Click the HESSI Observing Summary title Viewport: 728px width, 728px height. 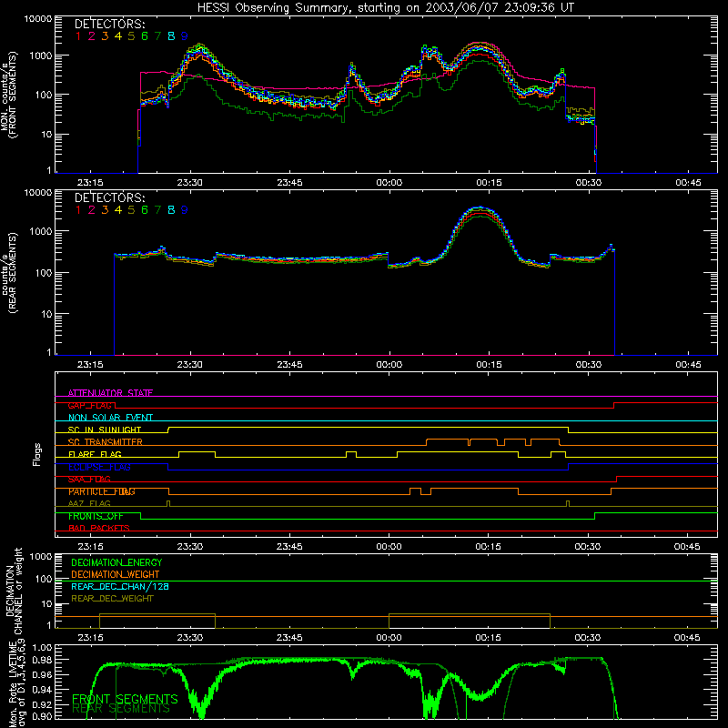coord(386,8)
